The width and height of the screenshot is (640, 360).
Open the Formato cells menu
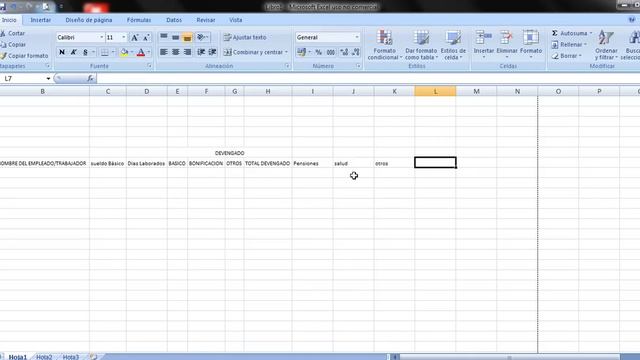(x=531, y=44)
